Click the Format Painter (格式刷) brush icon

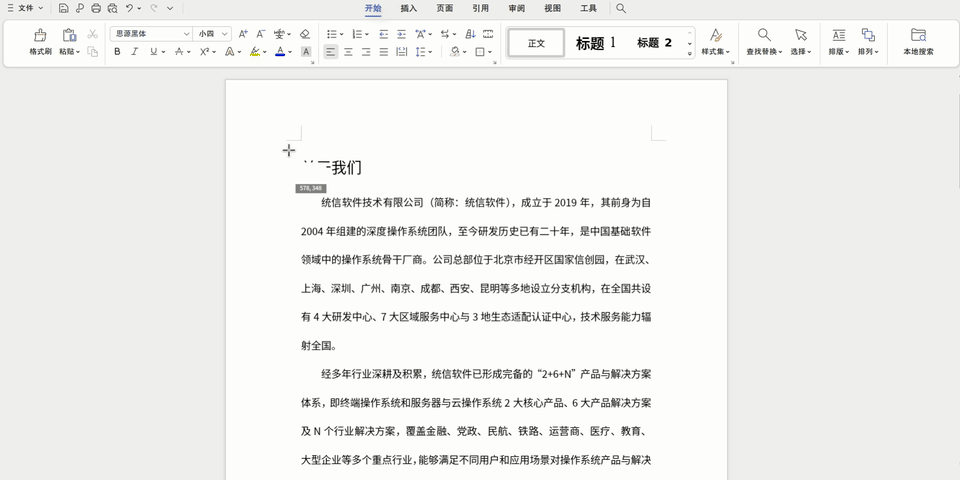(x=40, y=35)
